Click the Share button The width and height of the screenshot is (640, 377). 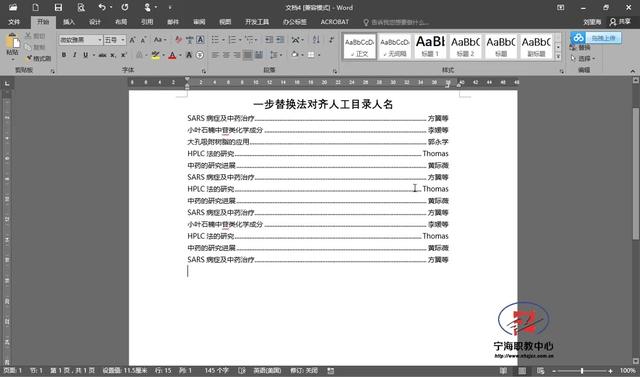click(x=620, y=22)
